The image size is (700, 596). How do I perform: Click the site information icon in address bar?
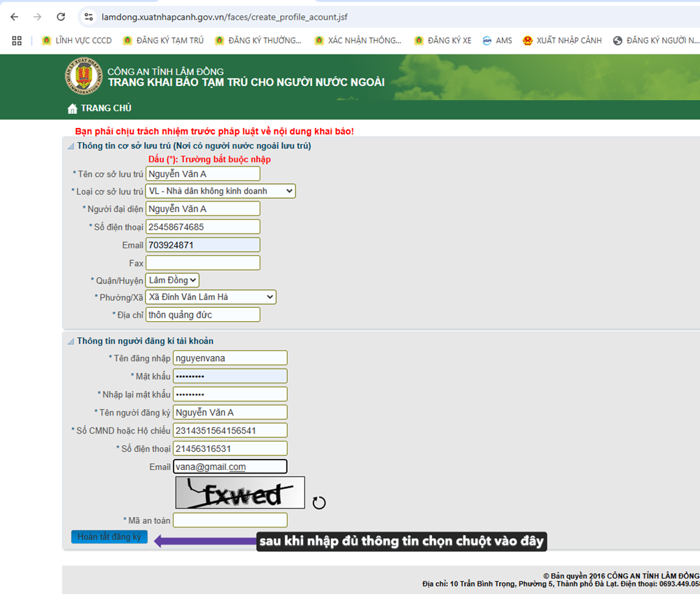coord(87,17)
